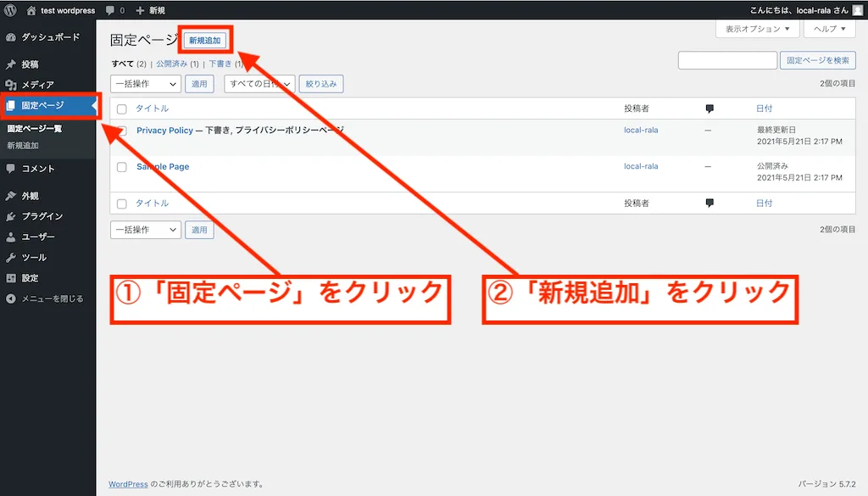The image size is (868, 496).
Task: Open the comments bubble in the admin bar
Action: pos(110,10)
